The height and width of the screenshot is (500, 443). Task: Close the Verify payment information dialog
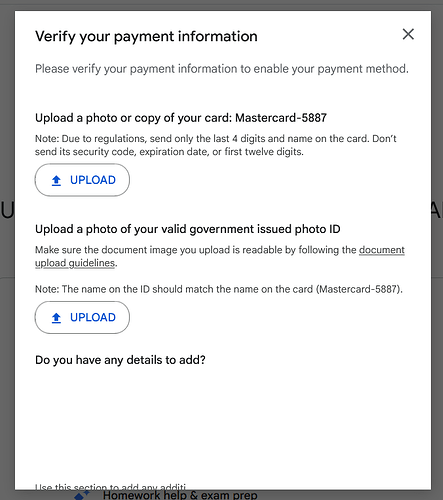(x=408, y=34)
